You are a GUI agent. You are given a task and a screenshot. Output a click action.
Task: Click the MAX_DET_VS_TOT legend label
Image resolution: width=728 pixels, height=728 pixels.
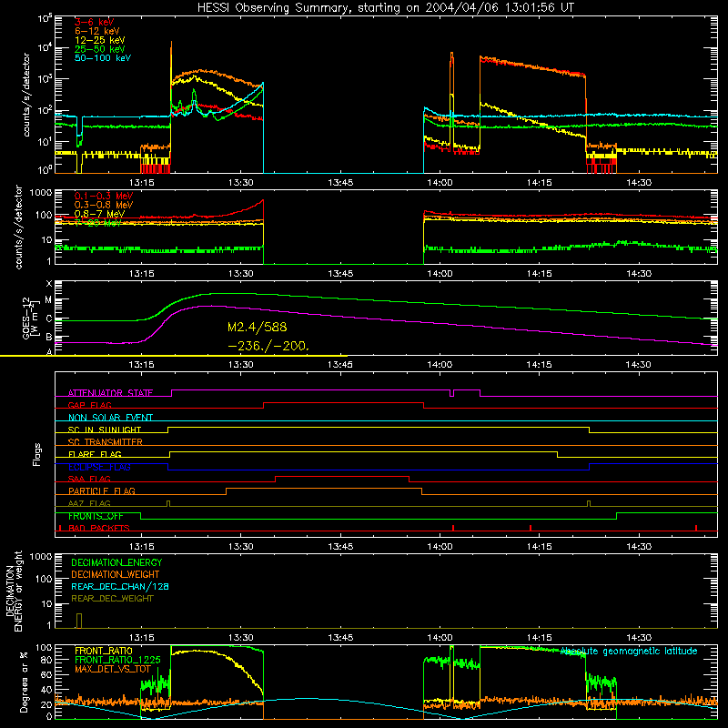(113, 669)
